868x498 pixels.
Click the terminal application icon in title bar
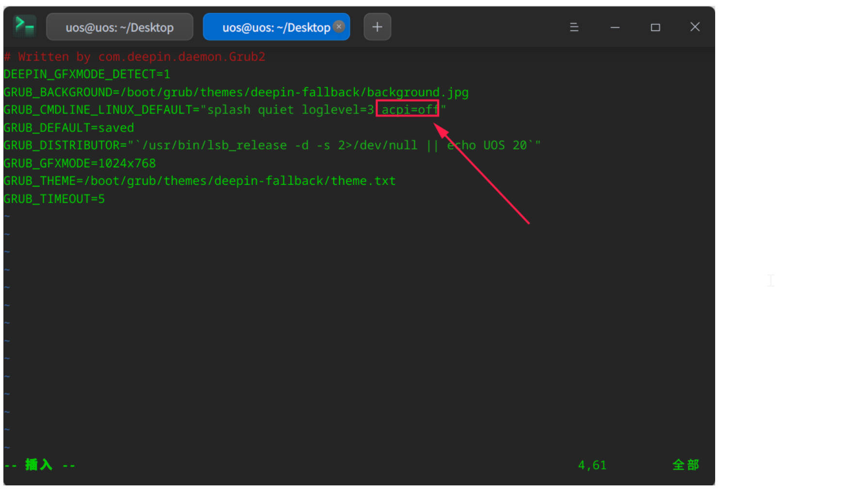tap(24, 26)
